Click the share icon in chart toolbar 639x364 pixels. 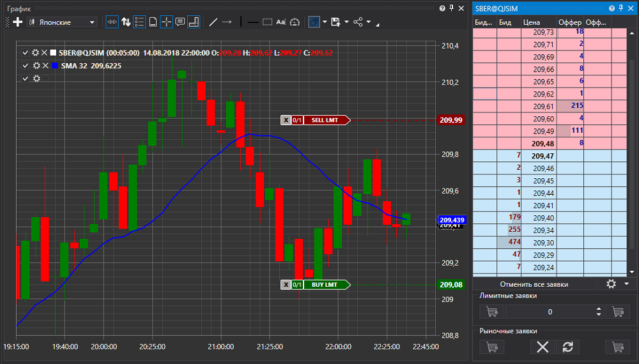pos(358,22)
